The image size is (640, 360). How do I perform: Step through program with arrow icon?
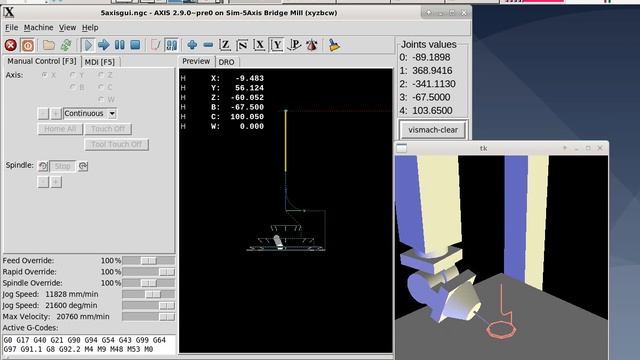tap(104, 45)
